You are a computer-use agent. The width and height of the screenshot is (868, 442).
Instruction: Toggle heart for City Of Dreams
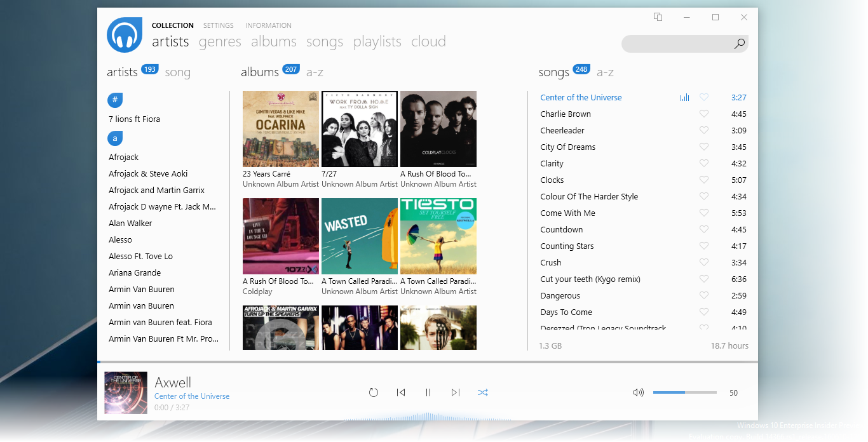(x=703, y=147)
